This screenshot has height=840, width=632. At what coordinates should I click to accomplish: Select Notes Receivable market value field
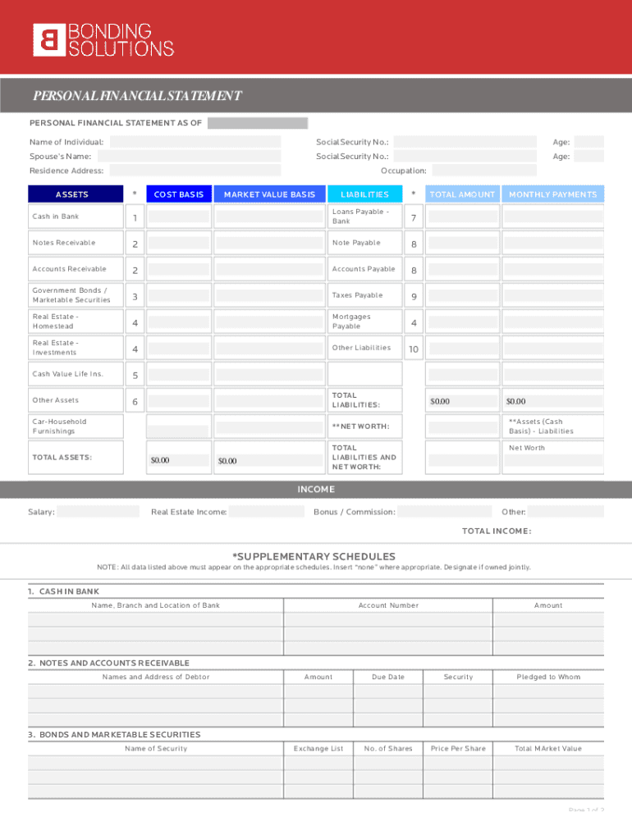(x=269, y=243)
